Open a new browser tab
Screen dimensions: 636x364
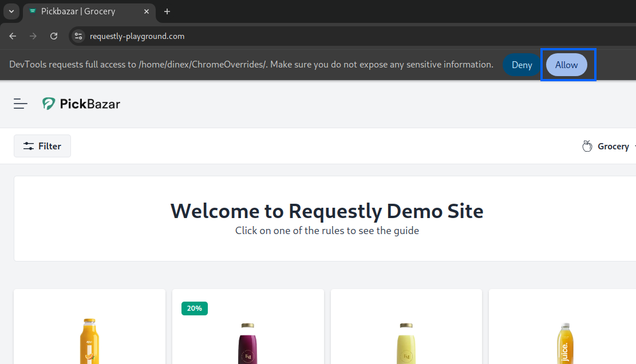click(167, 11)
